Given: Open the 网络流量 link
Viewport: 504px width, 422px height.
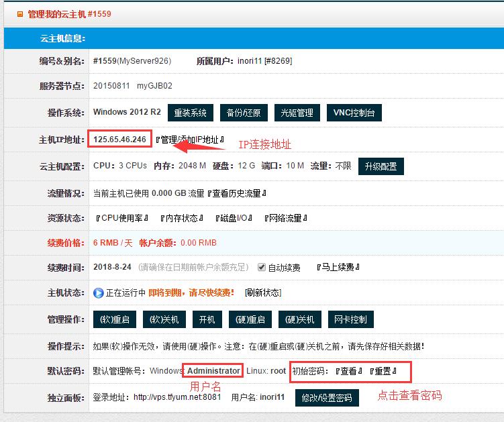Looking at the screenshot, I should point(286,218).
